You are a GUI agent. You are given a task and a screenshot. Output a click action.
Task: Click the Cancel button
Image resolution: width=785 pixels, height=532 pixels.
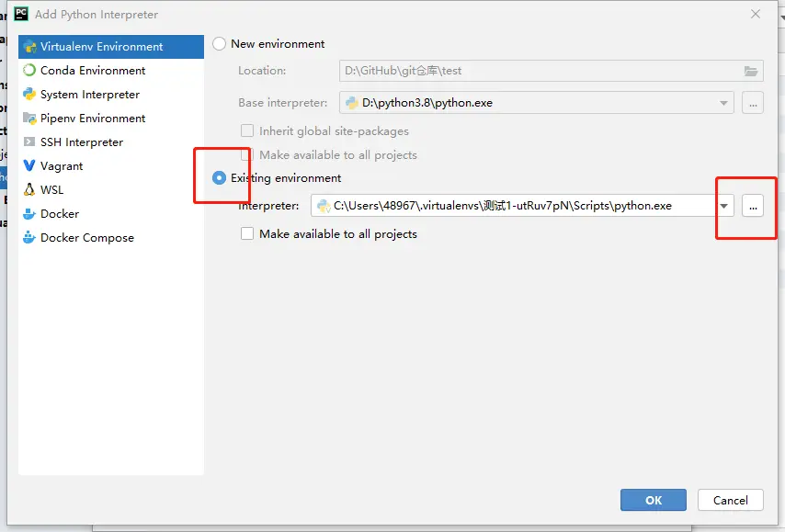(x=731, y=500)
